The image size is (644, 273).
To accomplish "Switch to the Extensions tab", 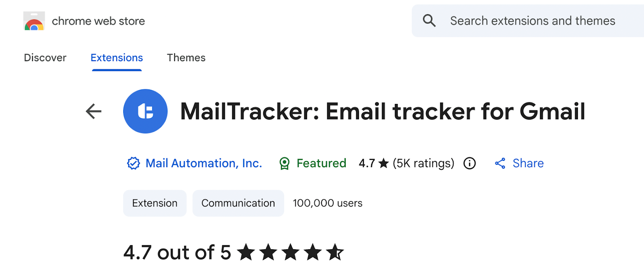I will [116, 58].
